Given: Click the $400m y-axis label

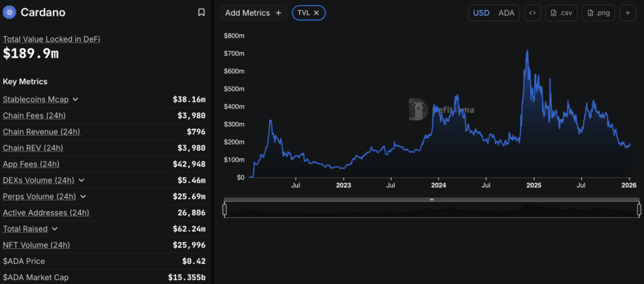Looking at the screenshot, I should [234, 107].
